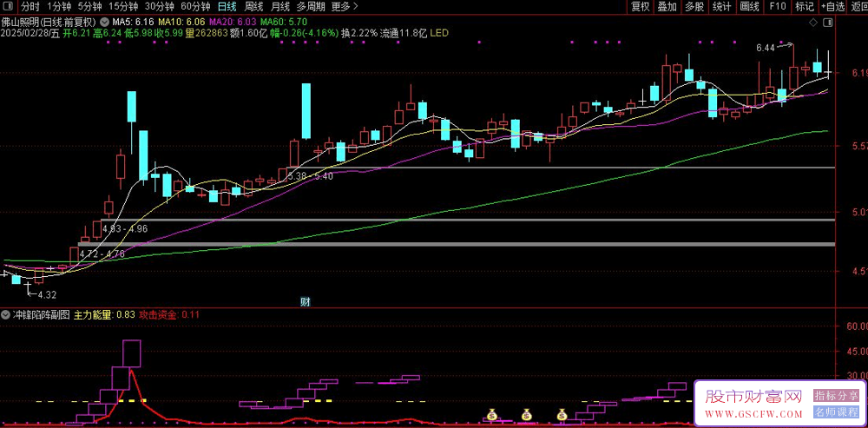
Task: Click the middle money bag signal icon
Action: tap(526, 414)
